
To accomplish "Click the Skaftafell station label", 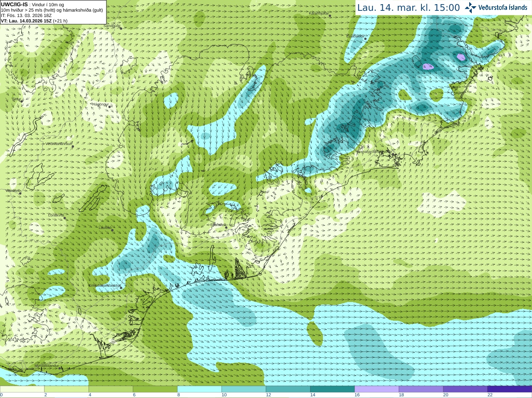I will tap(218, 225).
